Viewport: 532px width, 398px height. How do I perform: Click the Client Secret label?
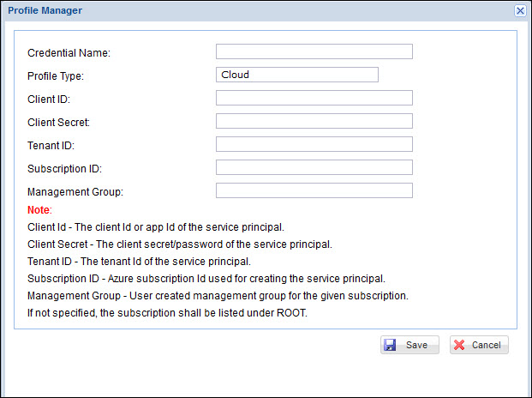pos(59,123)
